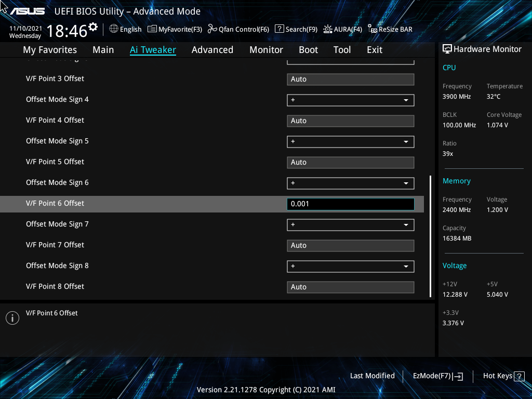Click AURA(F4) label

(x=348, y=30)
